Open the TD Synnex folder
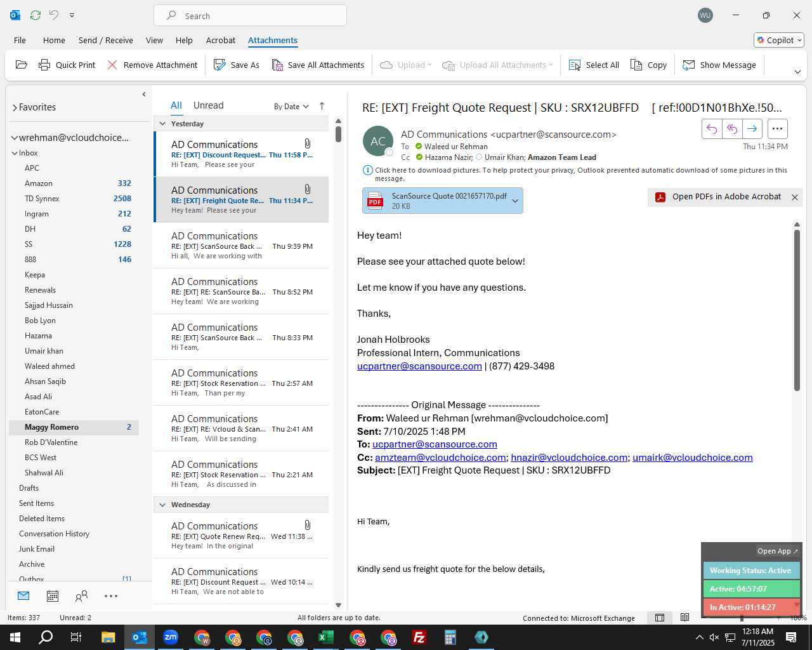Image resolution: width=812 pixels, height=650 pixels. point(74,199)
